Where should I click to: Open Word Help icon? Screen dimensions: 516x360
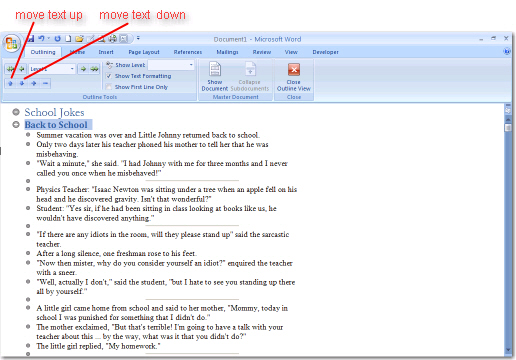pos(507,51)
